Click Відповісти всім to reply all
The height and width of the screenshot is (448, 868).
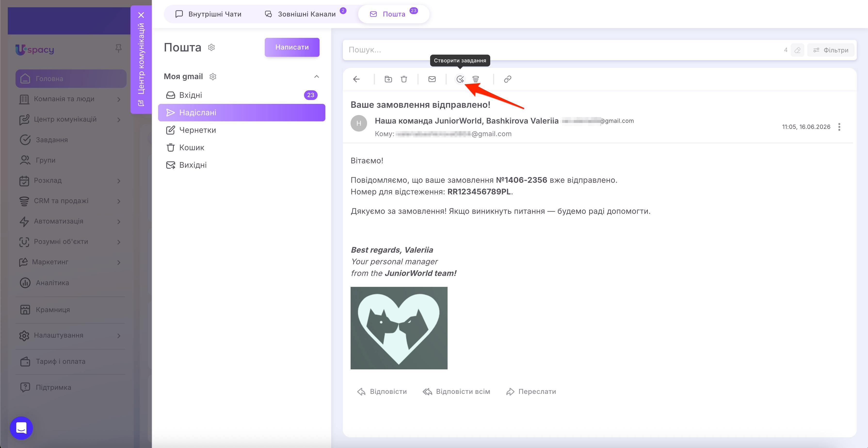[x=457, y=392]
